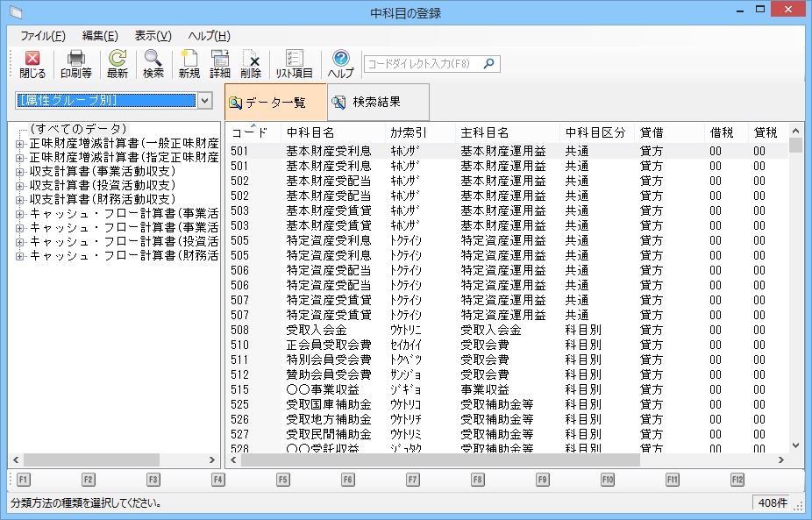This screenshot has height=520, width=812.
Task: Open the 属性グループ別 dropdown
Action: [x=205, y=101]
